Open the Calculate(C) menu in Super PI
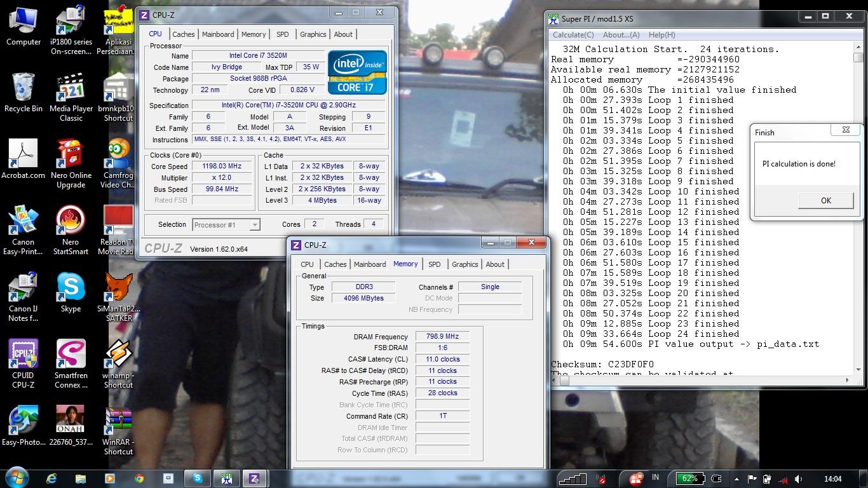The image size is (868, 488). (x=573, y=35)
